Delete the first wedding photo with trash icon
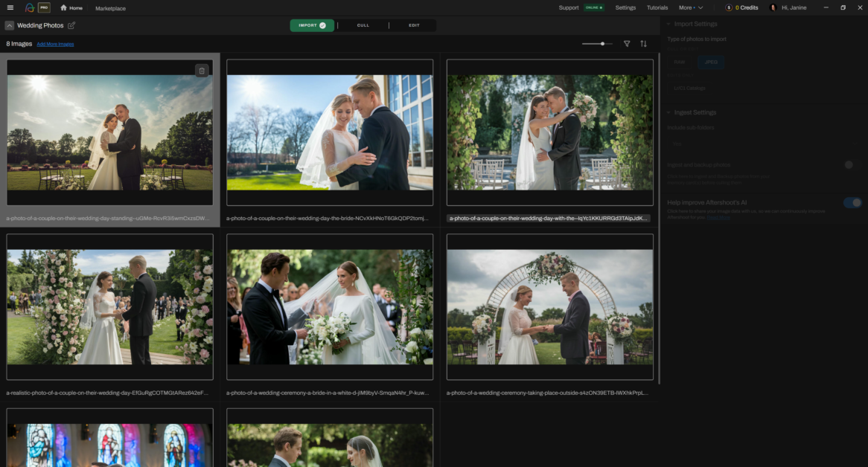The width and height of the screenshot is (868, 467). (x=202, y=71)
